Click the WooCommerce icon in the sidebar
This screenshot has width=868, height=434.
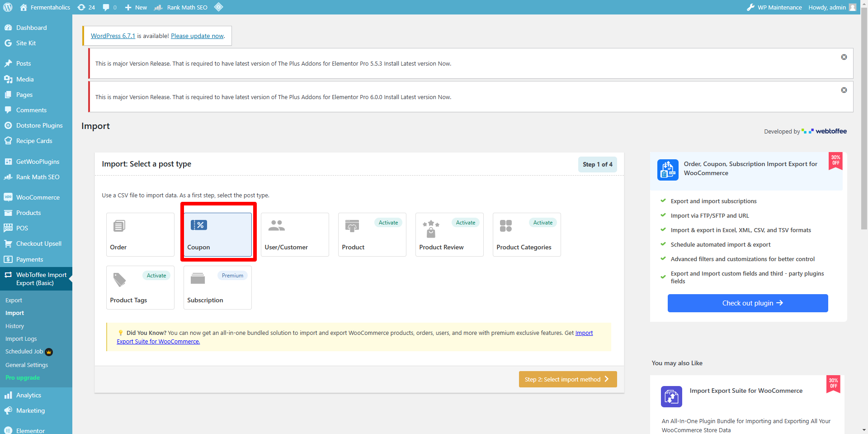point(8,197)
